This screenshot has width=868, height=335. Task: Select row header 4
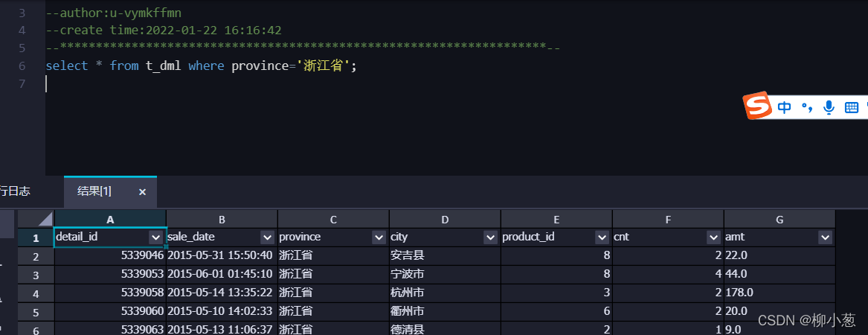point(36,293)
